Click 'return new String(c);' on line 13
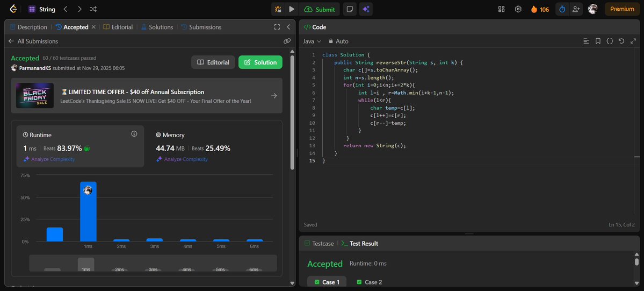The width and height of the screenshot is (644, 291). click(374, 145)
